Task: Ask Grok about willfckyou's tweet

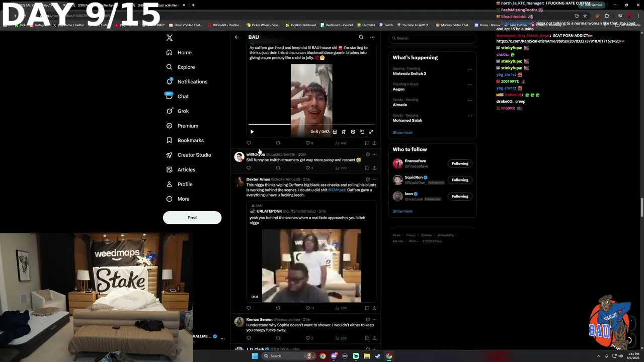Action: (367, 154)
